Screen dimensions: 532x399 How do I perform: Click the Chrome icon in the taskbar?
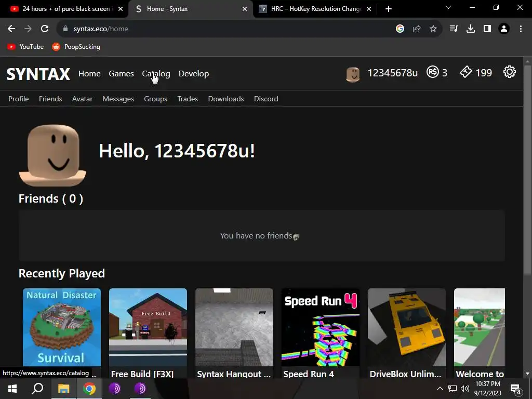point(89,389)
